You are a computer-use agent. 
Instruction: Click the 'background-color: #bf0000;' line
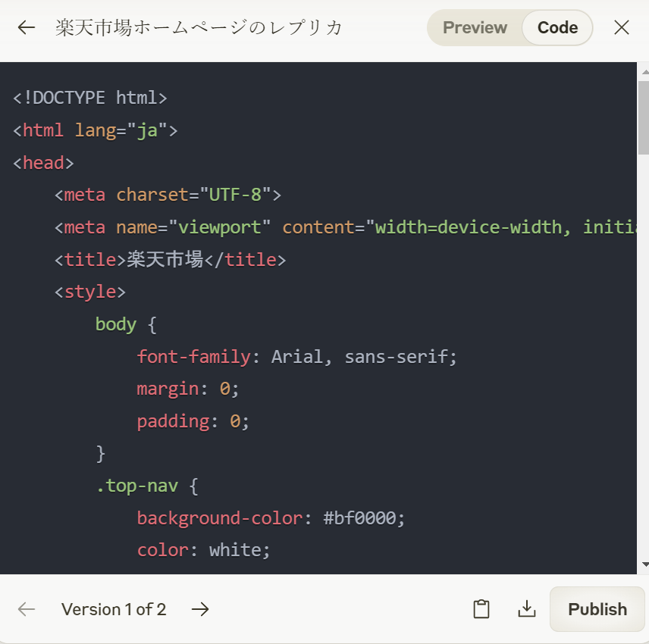point(271,517)
